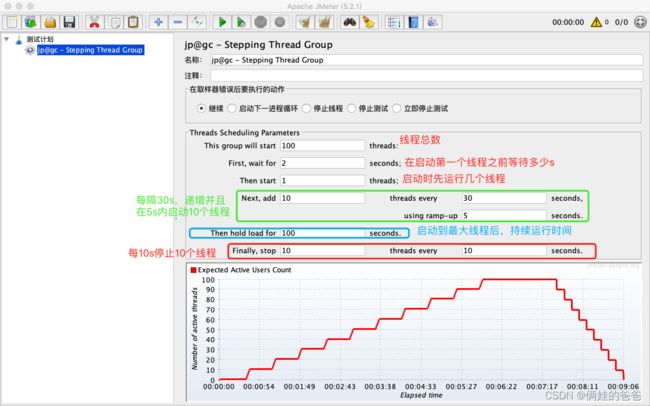The width and height of the screenshot is (650, 406).
Task: Click the 注释 comments input field
Action: point(426,75)
